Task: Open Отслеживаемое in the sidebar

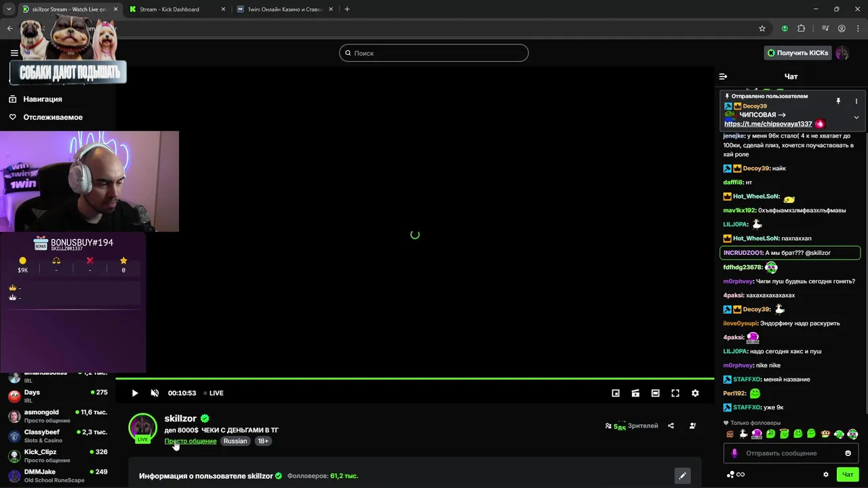Action: 53,117
